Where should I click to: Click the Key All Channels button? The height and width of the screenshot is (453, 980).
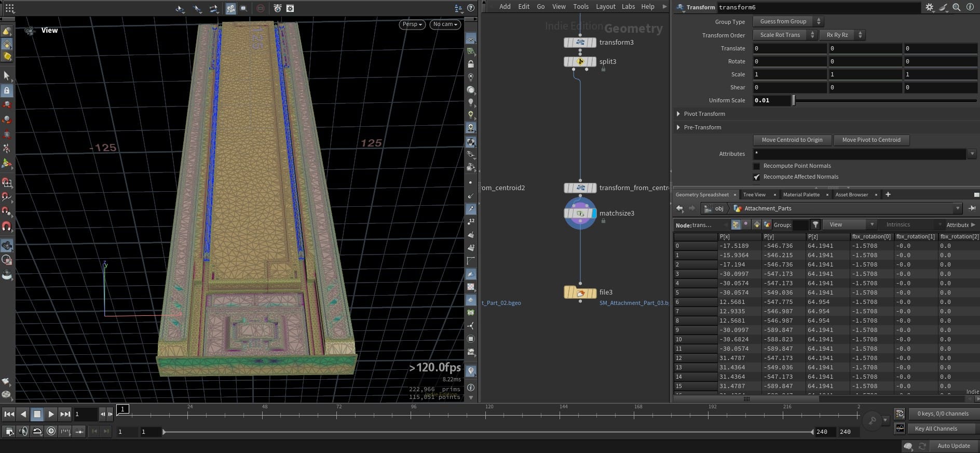(x=935, y=429)
